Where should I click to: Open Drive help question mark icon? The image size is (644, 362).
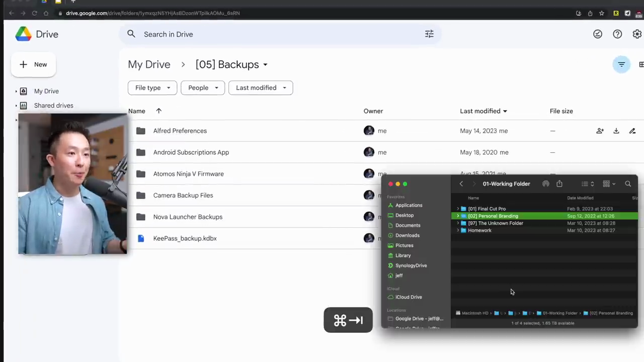pyautogui.click(x=617, y=34)
